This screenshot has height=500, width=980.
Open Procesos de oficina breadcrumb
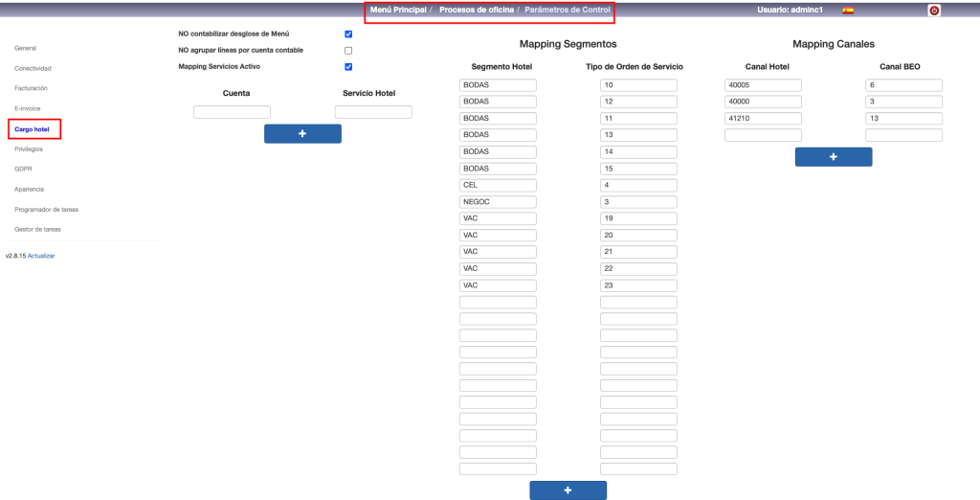[x=475, y=10]
